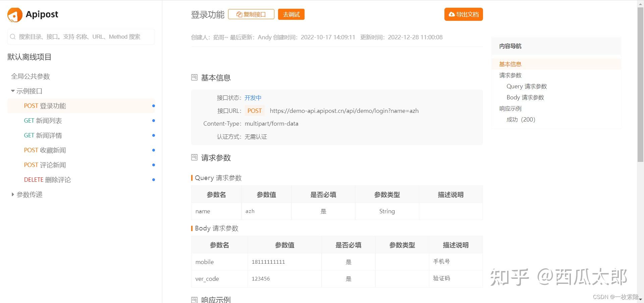Screen dimensions: 644x303
Task: Click the blue dot next to DELETE 删除评论
Action: tap(154, 180)
